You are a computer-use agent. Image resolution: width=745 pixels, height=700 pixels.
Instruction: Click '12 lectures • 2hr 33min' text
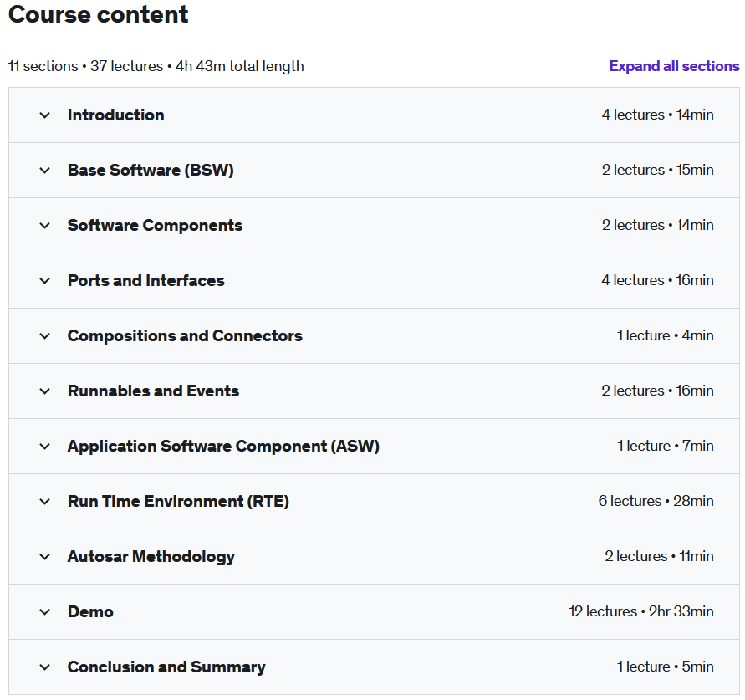641,611
